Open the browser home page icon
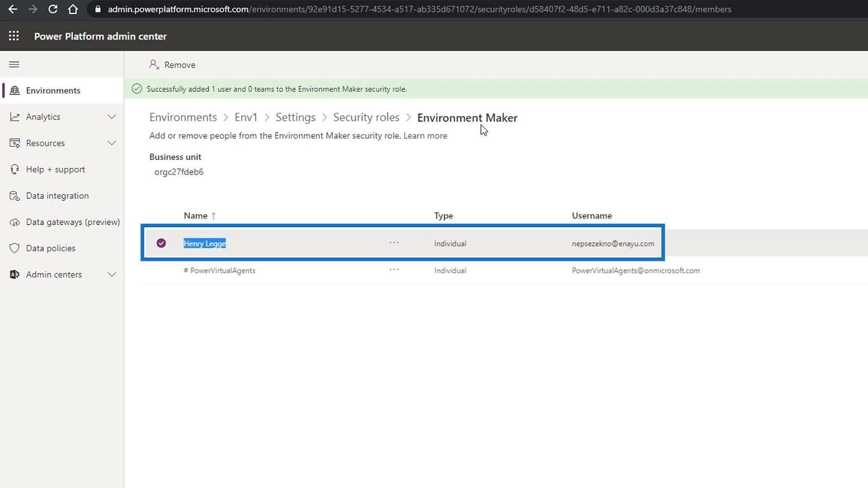The height and width of the screenshot is (488, 868). (x=73, y=9)
